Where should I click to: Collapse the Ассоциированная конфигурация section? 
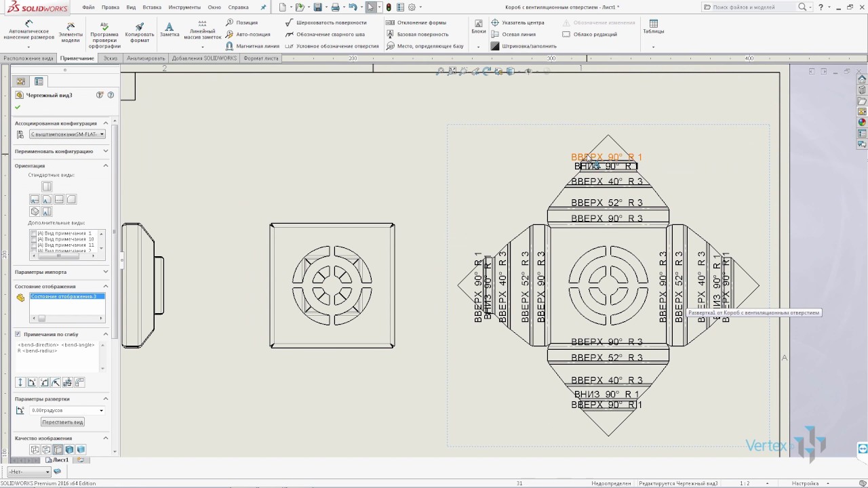(105, 123)
